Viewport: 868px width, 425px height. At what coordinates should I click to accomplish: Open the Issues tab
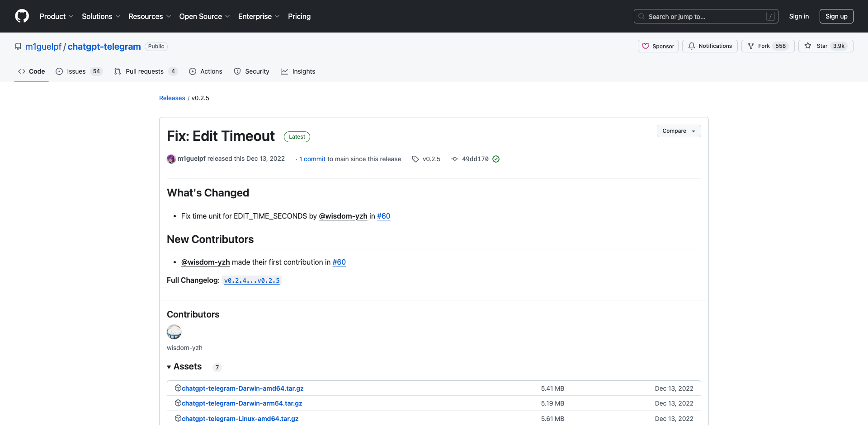coord(79,71)
